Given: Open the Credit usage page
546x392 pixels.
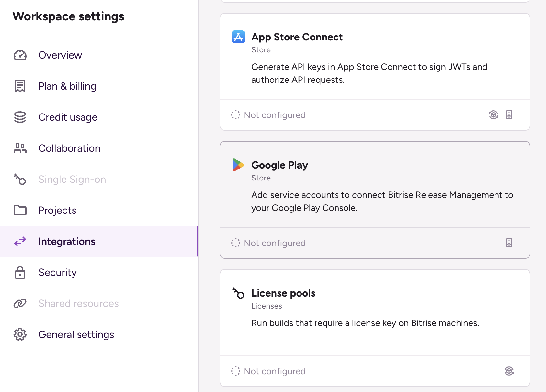Looking at the screenshot, I should click(68, 117).
